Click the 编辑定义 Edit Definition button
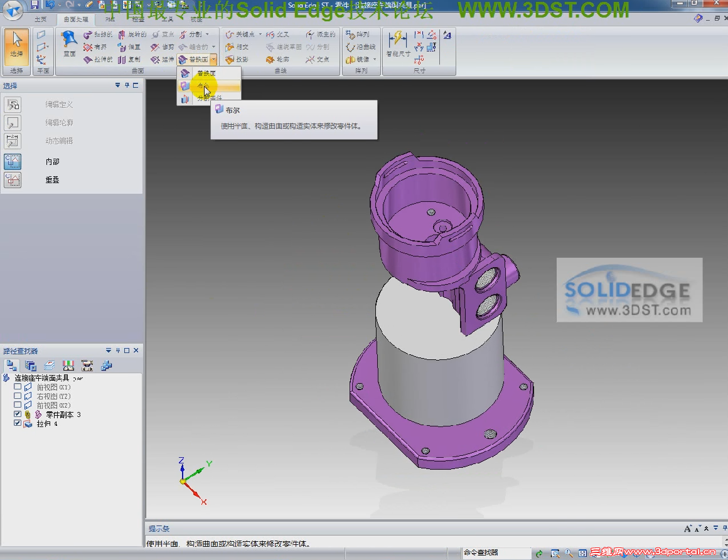This screenshot has width=728, height=560. tap(13, 104)
